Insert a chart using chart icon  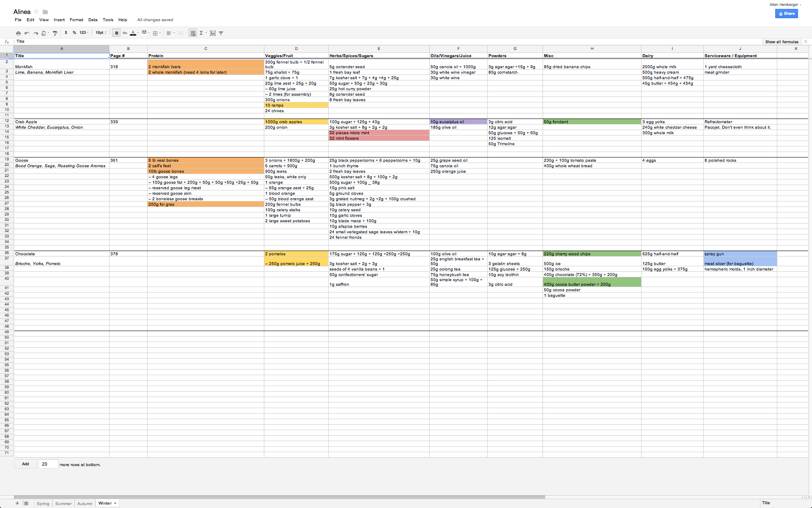(x=213, y=33)
